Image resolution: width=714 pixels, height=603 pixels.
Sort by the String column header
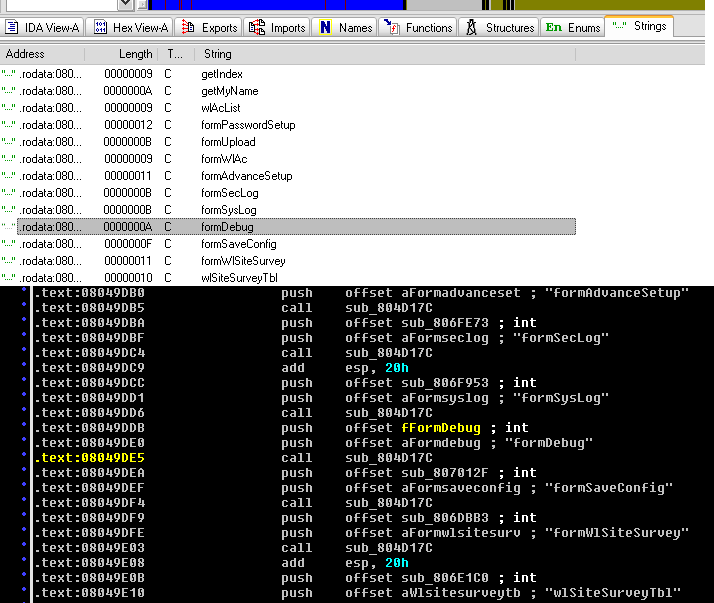[385, 54]
